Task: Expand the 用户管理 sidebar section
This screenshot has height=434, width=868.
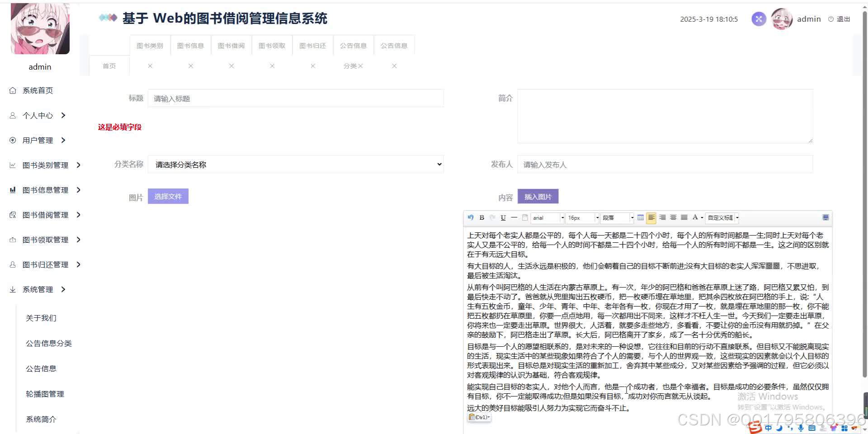Action: 37,140
